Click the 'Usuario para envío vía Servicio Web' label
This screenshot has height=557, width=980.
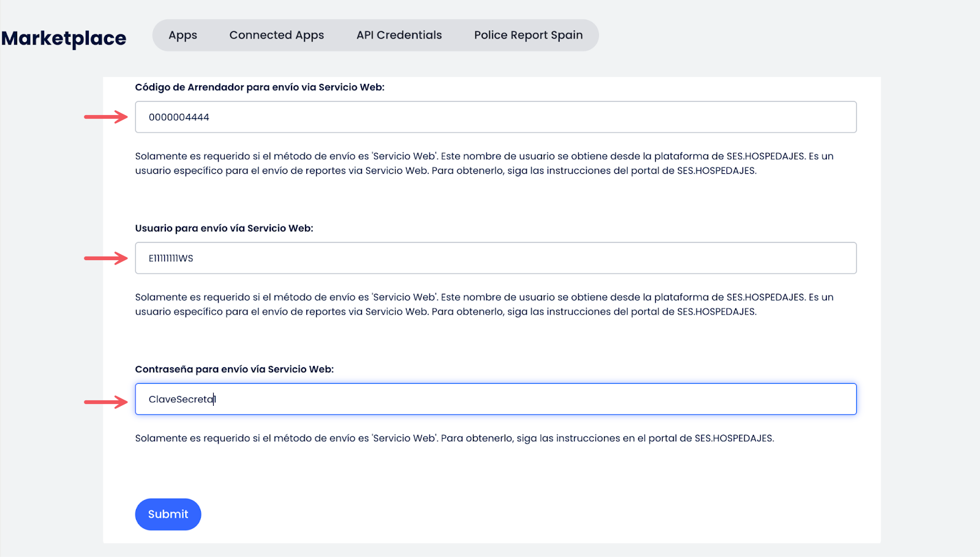click(224, 228)
